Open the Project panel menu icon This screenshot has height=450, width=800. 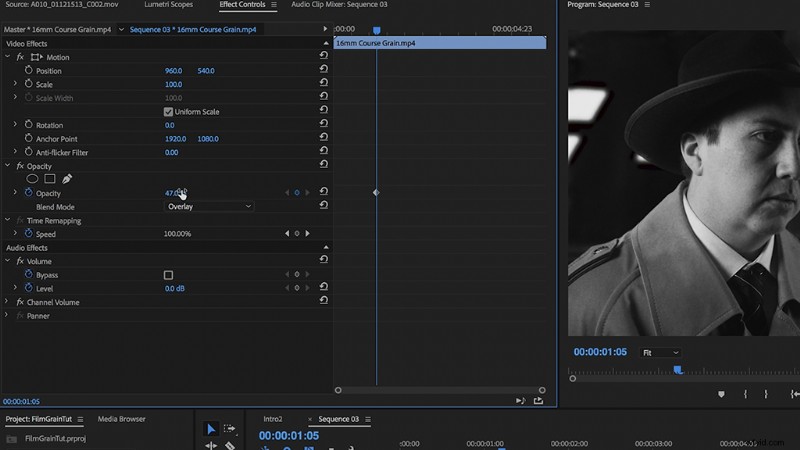pyautogui.click(x=80, y=419)
